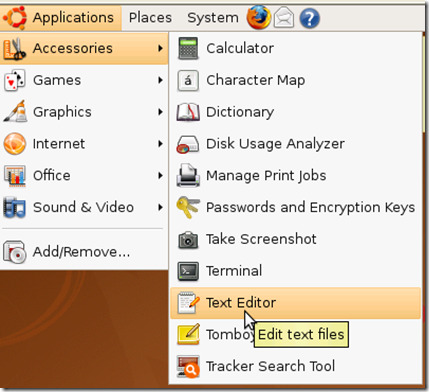
Task: Select Internet category label
Action: tap(59, 144)
